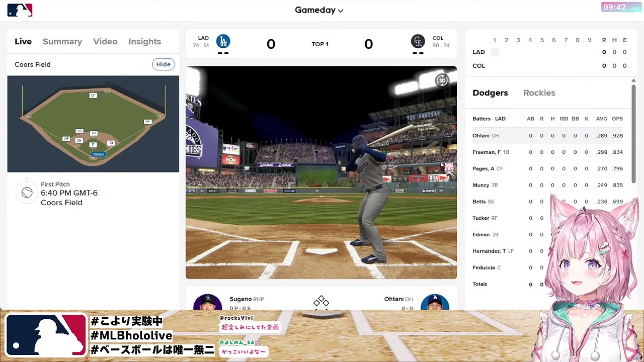Click the Coors Field venue label

pos(33,64)
